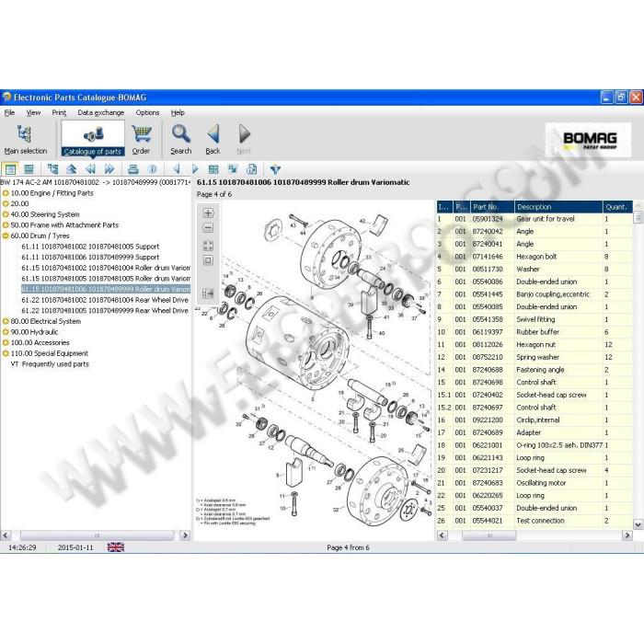Open the information (i) icon

coord(152,169)
